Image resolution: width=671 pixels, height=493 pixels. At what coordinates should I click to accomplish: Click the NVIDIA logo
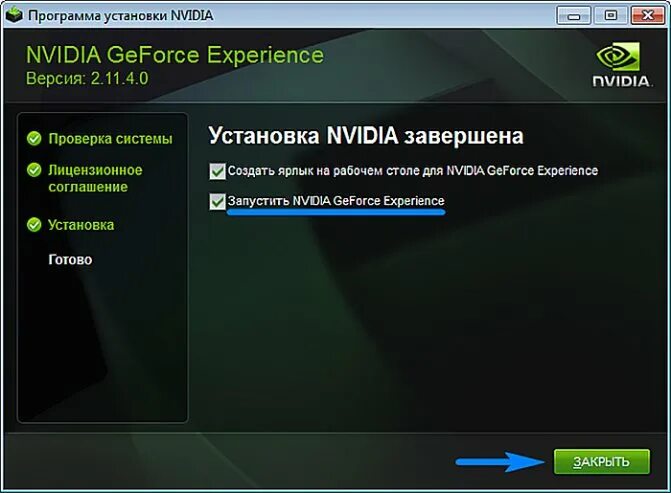pos(622,64)
